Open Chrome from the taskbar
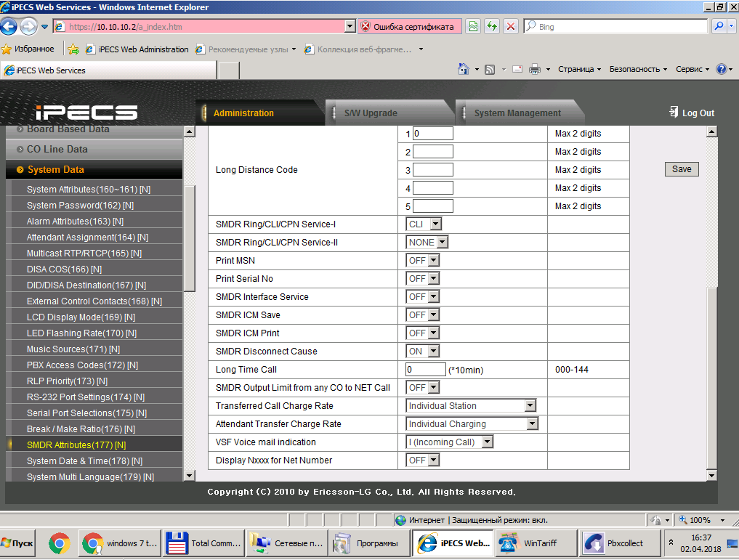The image size is (739, 560). [x=59, y=543]
